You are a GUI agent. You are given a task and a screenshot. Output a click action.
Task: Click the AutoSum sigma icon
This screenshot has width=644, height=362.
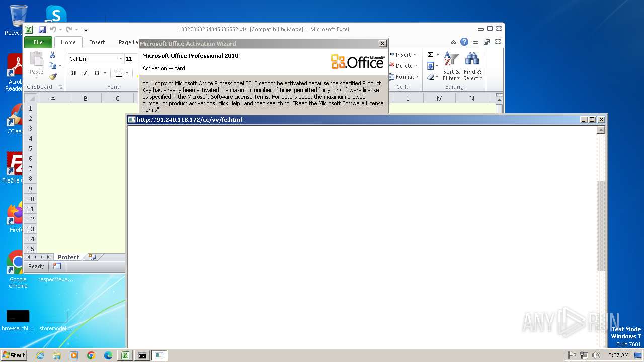(431, 55)
